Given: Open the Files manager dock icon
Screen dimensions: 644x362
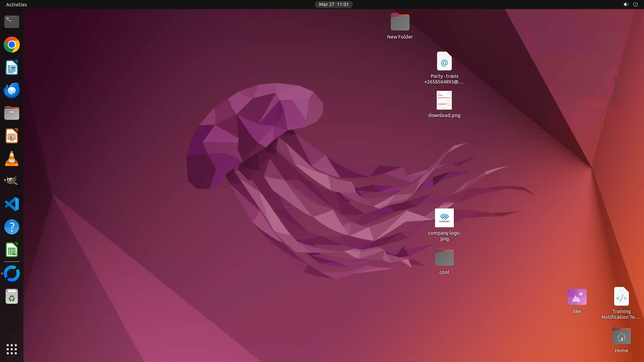Looking at the screenshot, I should pyautogui.click(x=12, y=113).
